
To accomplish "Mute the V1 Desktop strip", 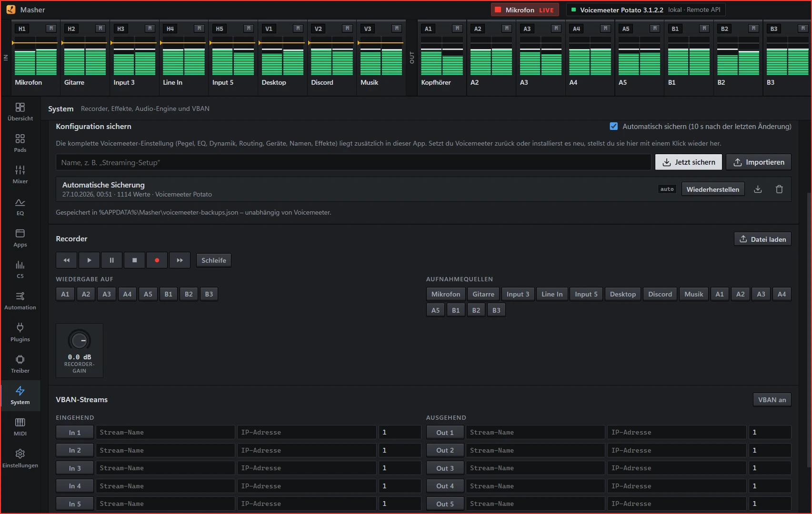I will [298, 29].
